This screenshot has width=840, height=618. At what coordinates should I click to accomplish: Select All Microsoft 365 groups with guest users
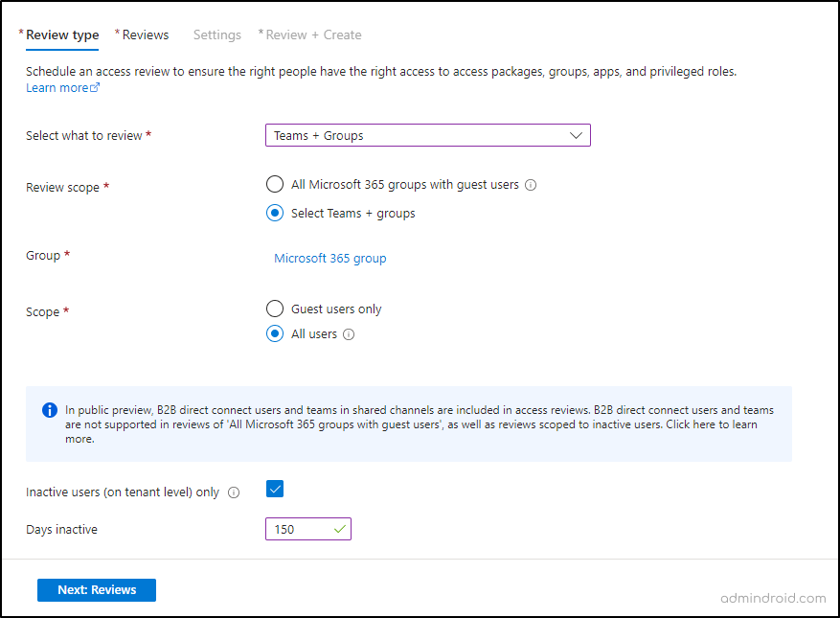275,184
